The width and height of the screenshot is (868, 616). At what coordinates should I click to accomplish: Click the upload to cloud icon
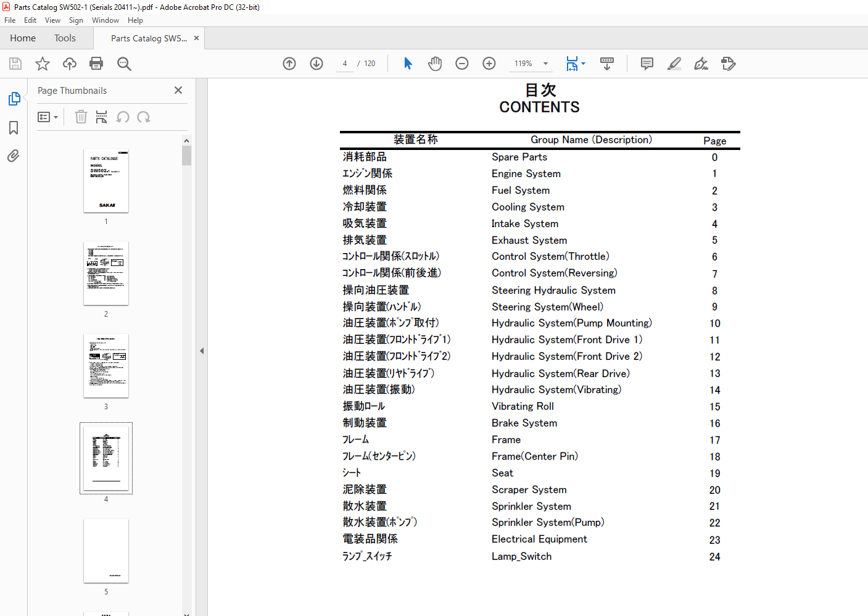pyautogui.click(x=70, y=64)
